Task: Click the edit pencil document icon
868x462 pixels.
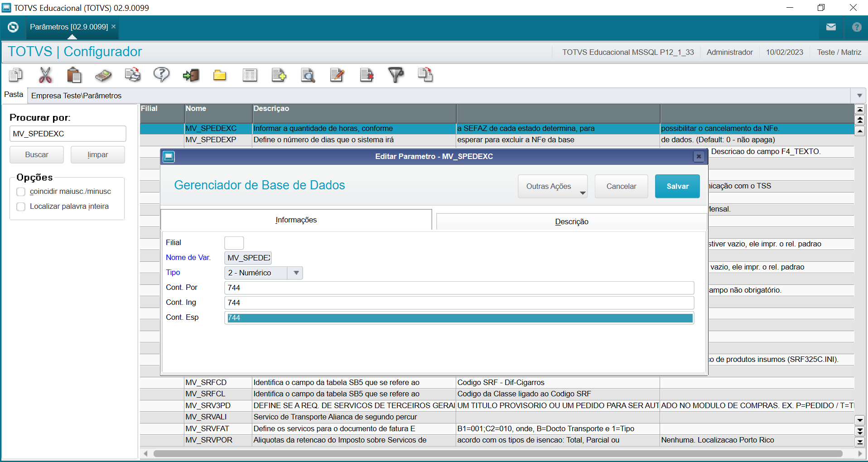Action: (337, 75)
